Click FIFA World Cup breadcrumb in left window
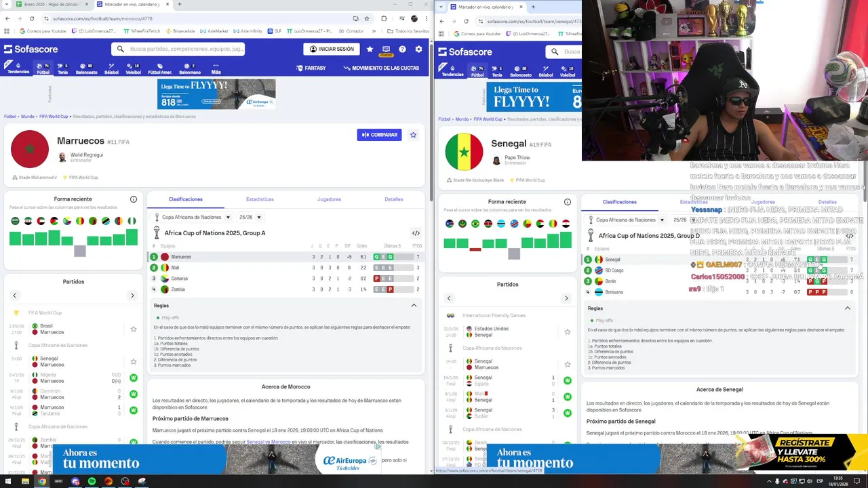868x488 pixels. (53, 117)
